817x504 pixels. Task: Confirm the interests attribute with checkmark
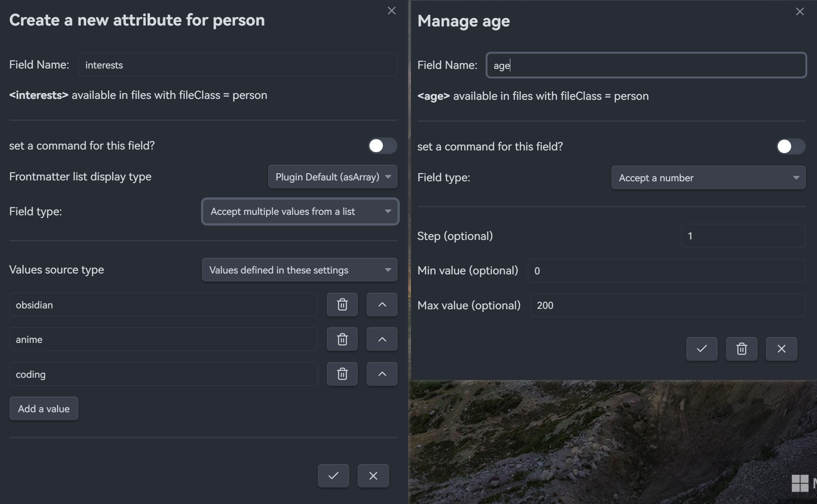click(333, 476)
